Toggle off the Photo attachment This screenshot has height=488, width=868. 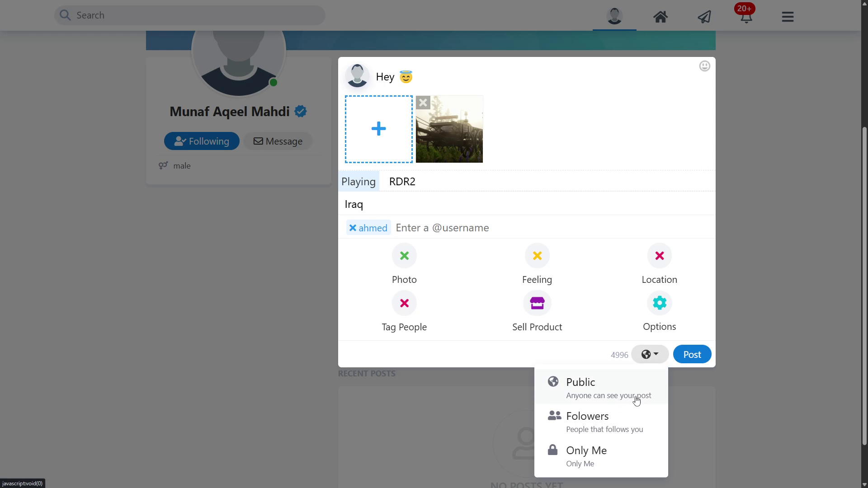(x=404, y=256)
